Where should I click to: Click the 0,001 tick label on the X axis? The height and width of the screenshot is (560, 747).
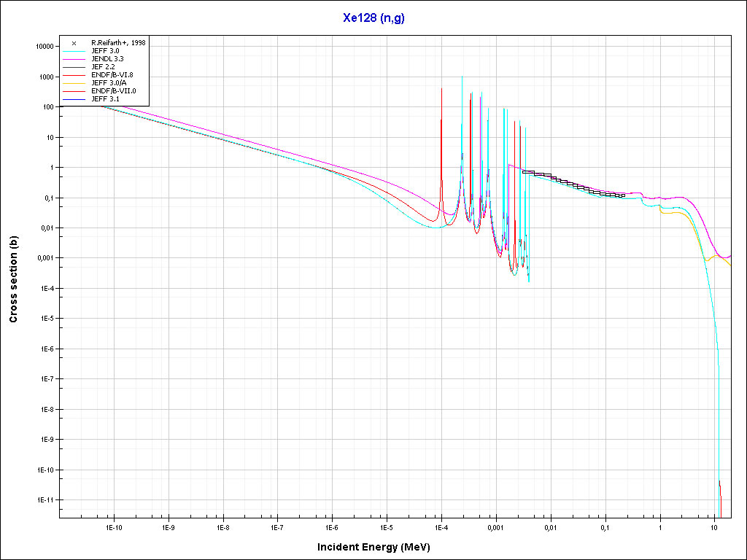pos(495,526)
